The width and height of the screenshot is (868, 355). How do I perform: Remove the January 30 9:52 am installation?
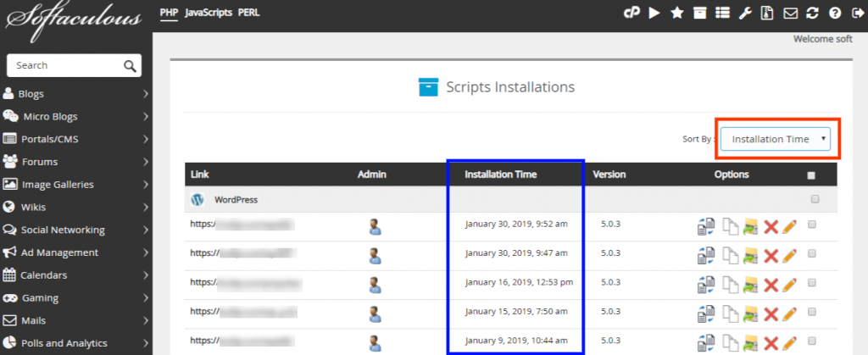coord(771,225)
